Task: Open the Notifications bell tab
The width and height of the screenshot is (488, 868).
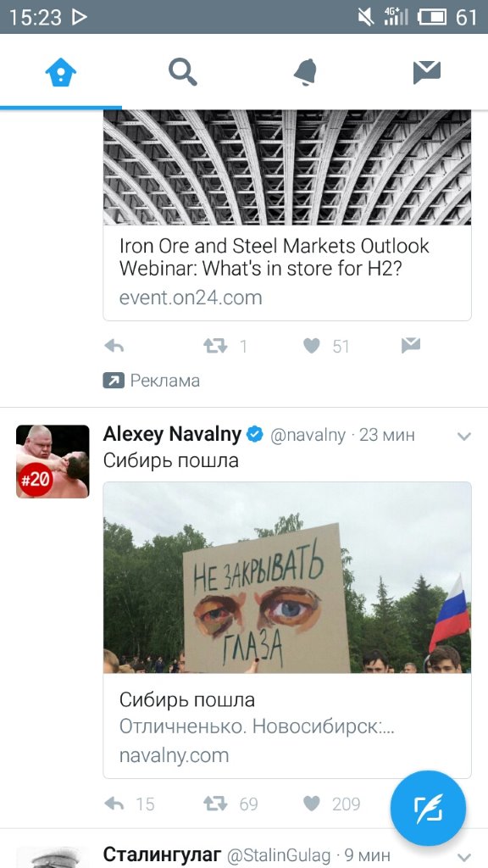Action: (x=305, y=72)
